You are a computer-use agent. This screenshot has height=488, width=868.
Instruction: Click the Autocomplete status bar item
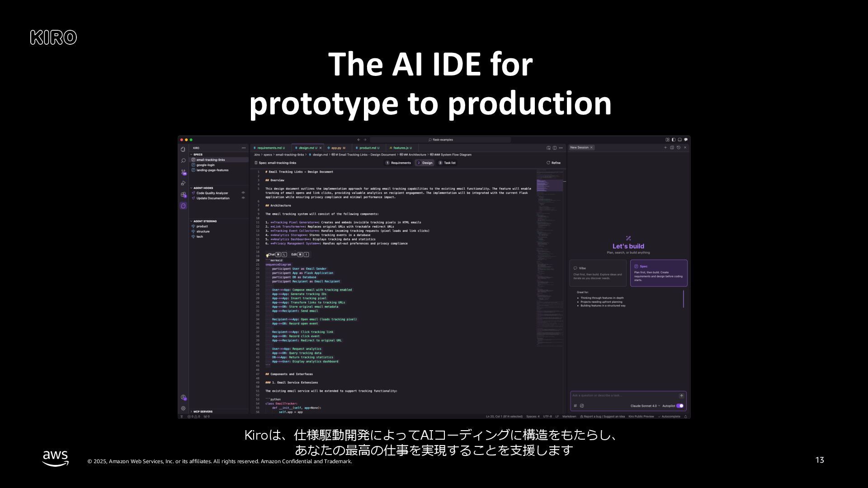click(x=669, y=417)
